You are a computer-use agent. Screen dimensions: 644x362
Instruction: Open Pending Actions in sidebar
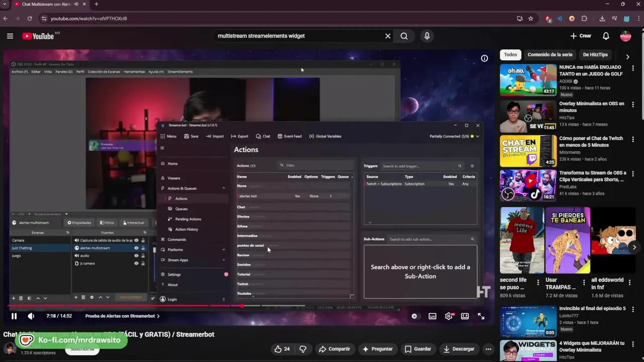tap(188, 219)
